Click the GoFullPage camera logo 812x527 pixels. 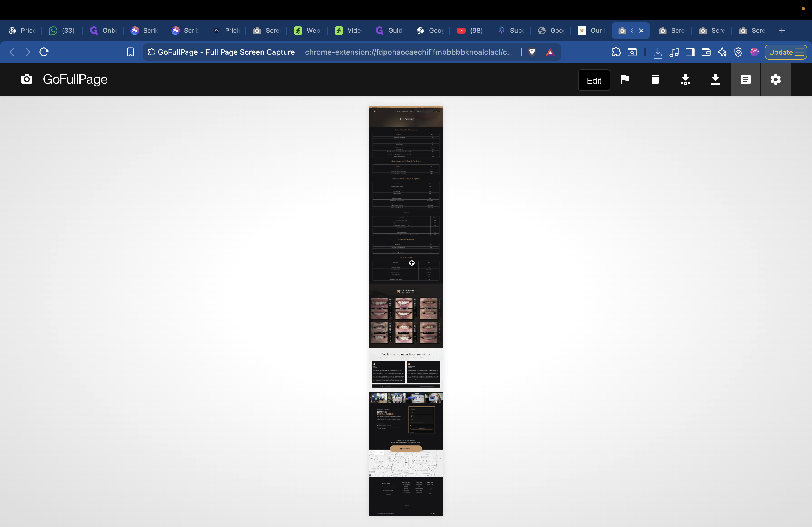27,79
